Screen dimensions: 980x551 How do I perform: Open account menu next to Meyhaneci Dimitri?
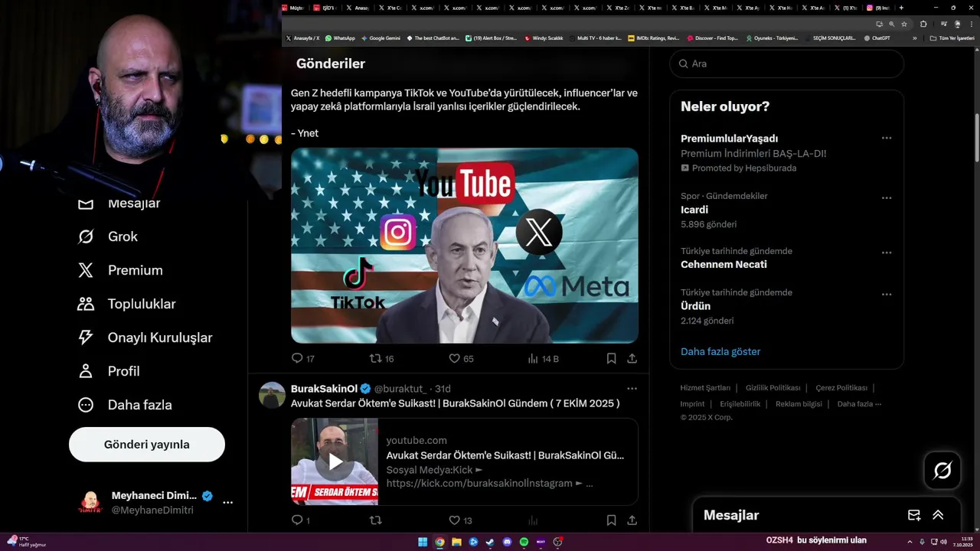coord(227,503)
